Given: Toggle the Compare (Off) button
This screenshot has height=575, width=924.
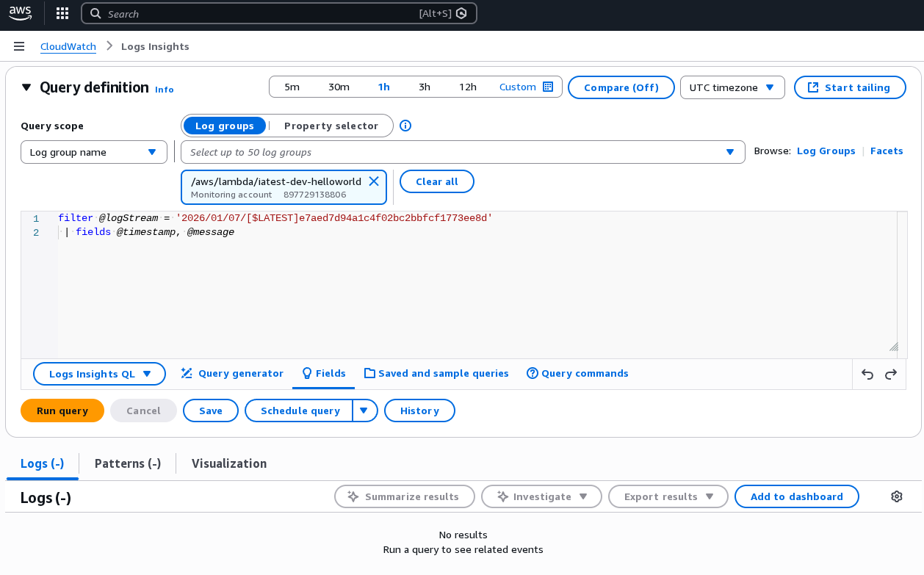Looking at the screenshot, I should tap(621, 87).
